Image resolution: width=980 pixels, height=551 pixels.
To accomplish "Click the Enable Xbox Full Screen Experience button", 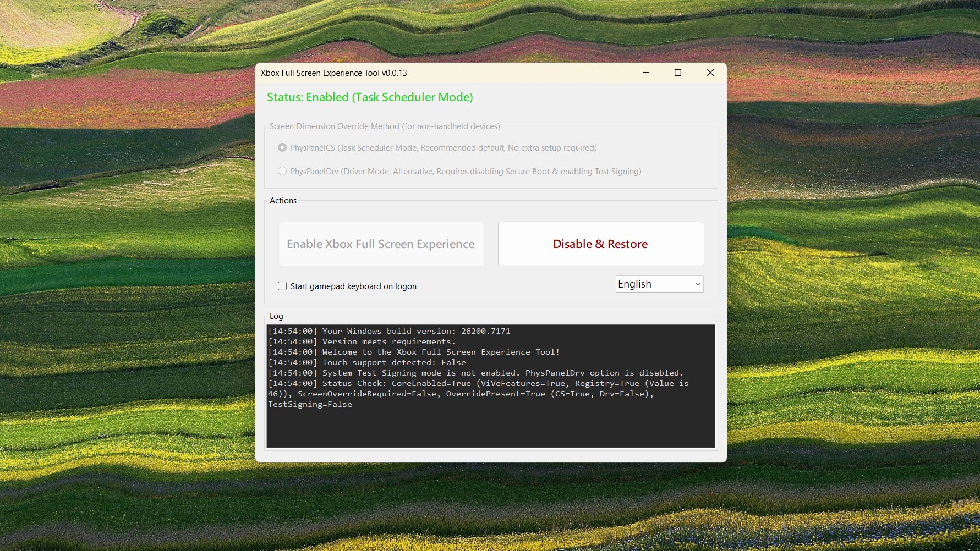I will pos(381,244).
